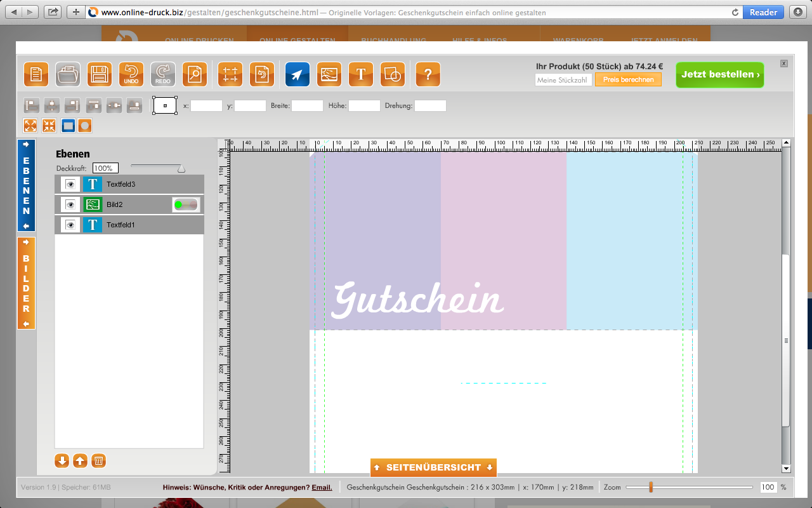Click the crop marks icon in toolbar
This screenshot has width=812, height=508.
coord(230,74)
